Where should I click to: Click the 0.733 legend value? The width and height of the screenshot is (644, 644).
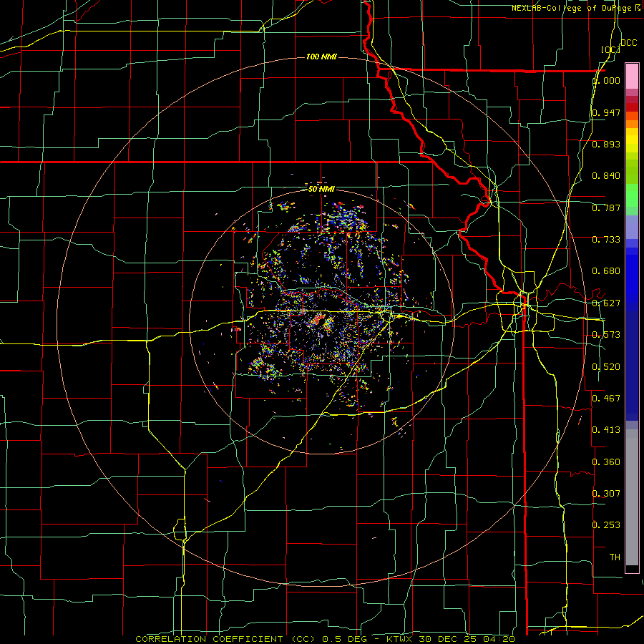606,240
